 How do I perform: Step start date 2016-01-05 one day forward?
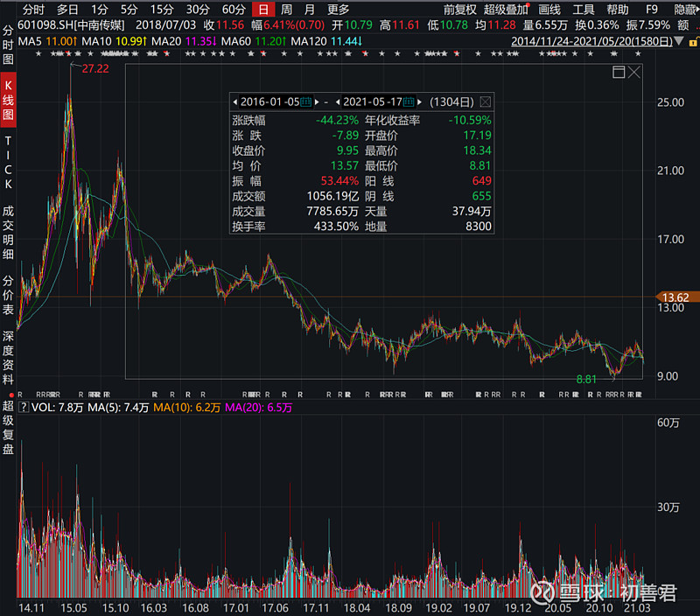click(317, 101)
